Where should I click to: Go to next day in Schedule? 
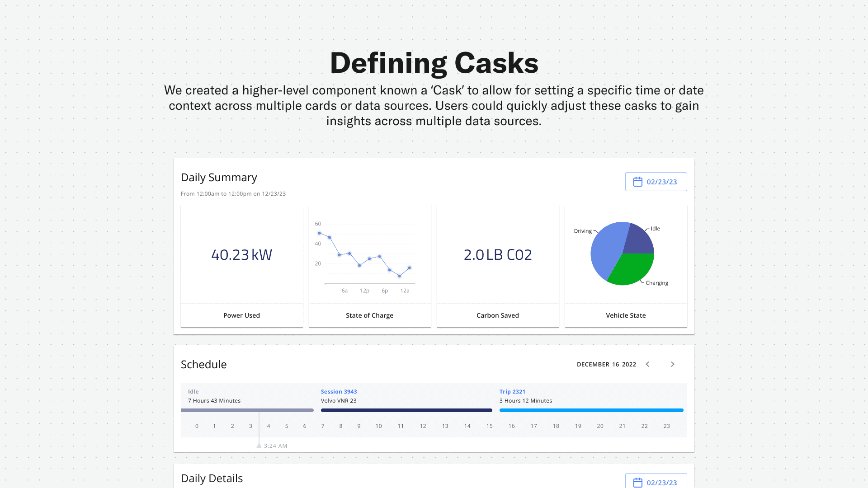tap(672, 364)
